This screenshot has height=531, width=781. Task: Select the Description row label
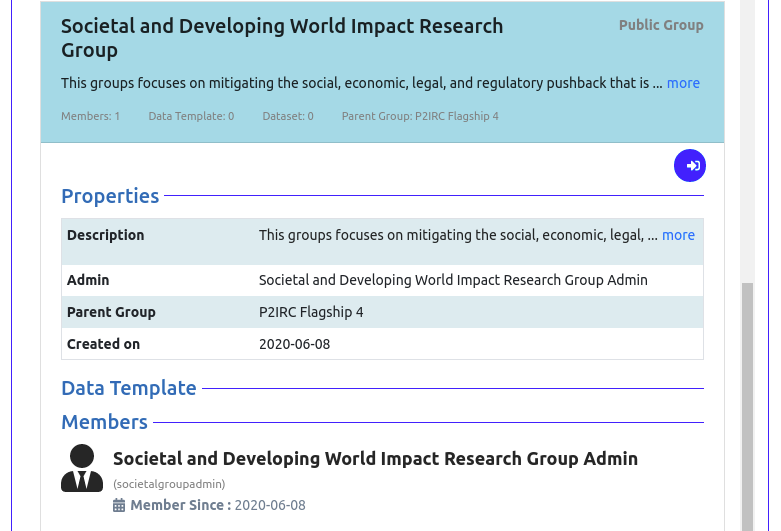(106, 235)
